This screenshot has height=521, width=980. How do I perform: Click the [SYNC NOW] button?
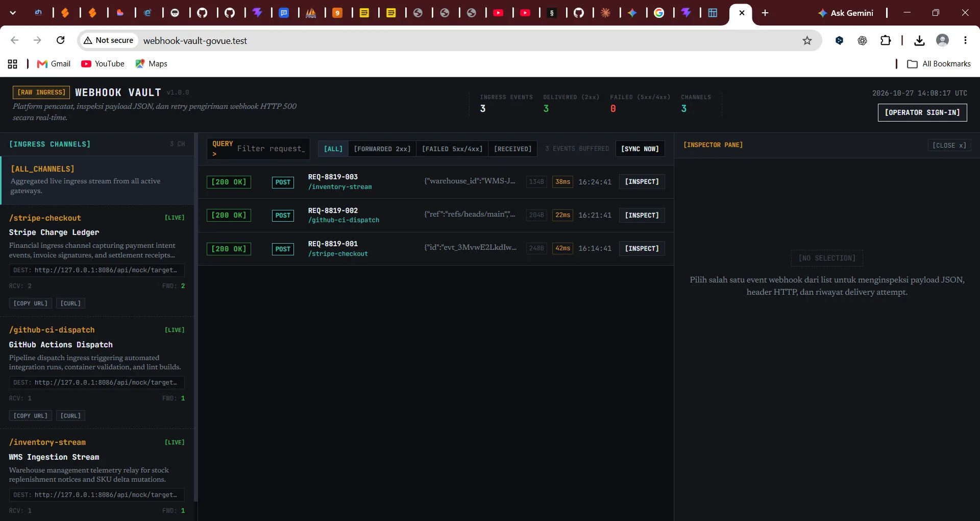click(640, 149)
